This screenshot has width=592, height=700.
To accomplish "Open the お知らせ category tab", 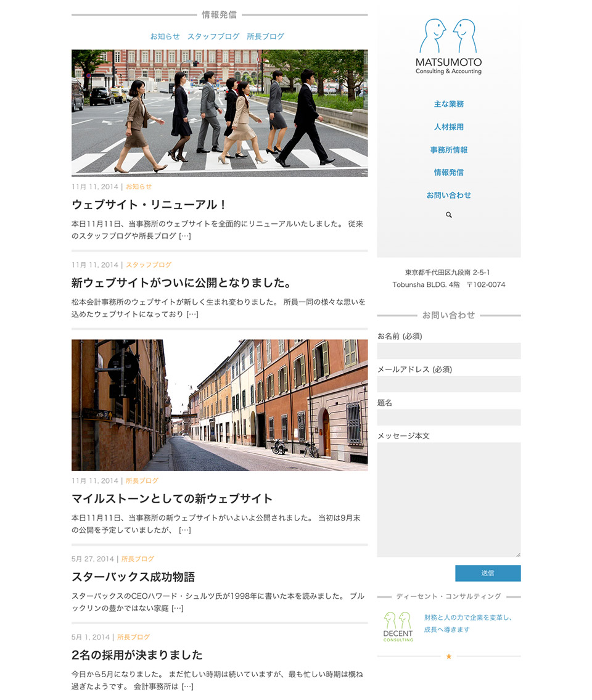I will tap(165, 36).
